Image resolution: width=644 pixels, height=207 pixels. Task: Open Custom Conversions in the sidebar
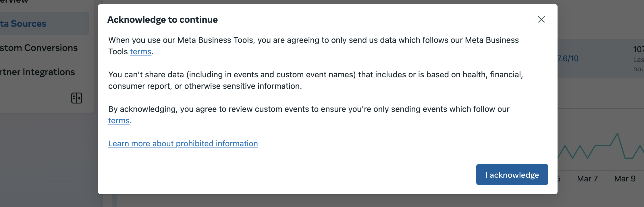click(39, 48)
